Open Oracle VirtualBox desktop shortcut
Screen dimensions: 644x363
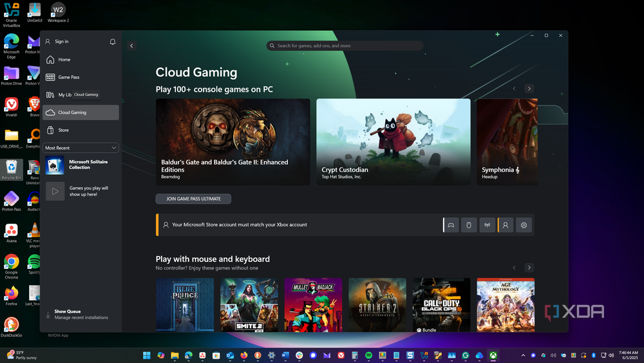point(12,14)
